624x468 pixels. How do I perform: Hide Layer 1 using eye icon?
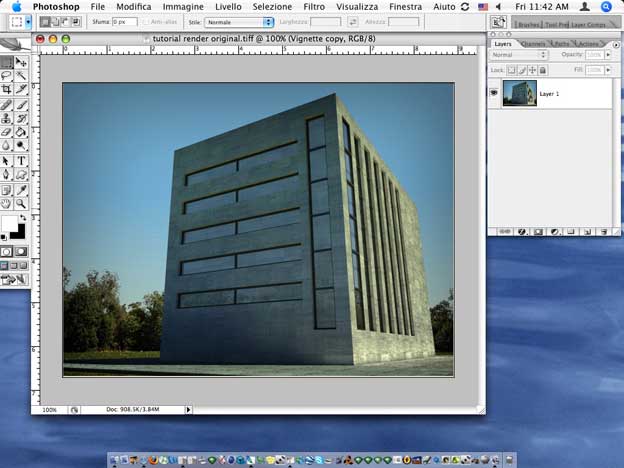tap(494, 92)
